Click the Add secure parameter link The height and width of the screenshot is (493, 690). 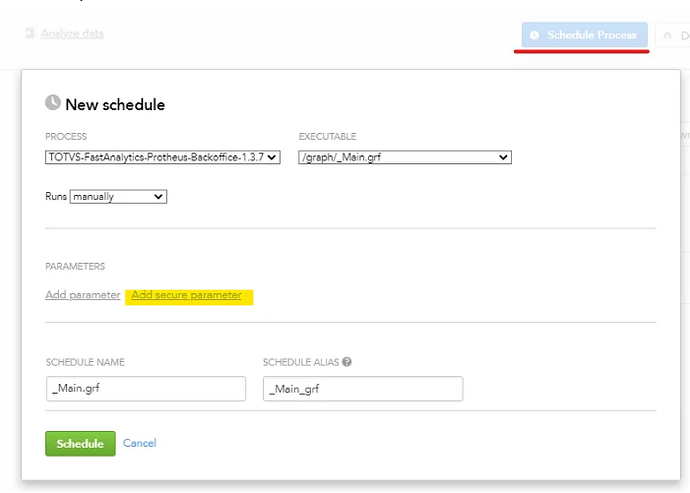coord(187,295)
